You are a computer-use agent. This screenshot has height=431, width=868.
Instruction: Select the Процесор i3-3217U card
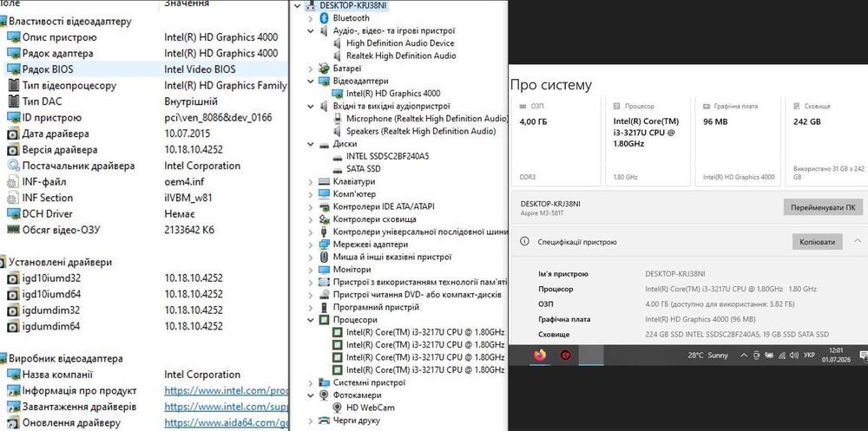click(x=648, y=141)
